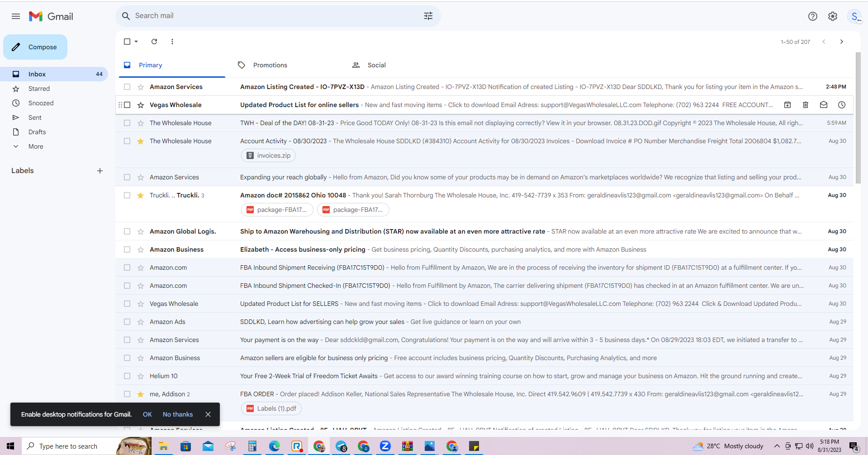The image size is (868, 455).
Task: Star the Amazon Listing Created IO-7PVZ-X13D email
Action: (141, 87)
